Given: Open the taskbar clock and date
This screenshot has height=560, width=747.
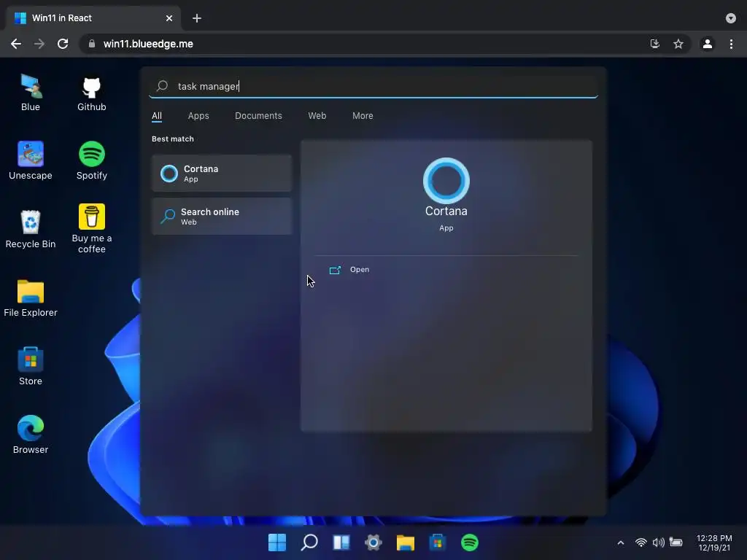Looking at the screenshot, I should click(714, 542).
